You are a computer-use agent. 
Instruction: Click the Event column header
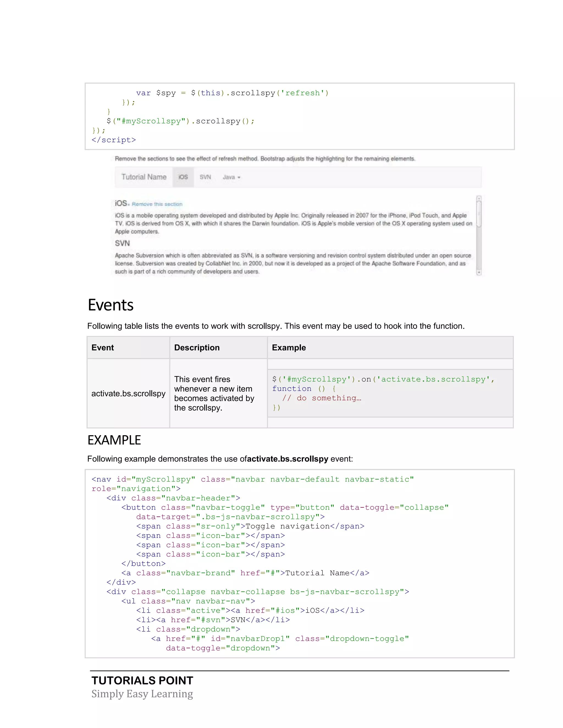click(x=102, y=348)
